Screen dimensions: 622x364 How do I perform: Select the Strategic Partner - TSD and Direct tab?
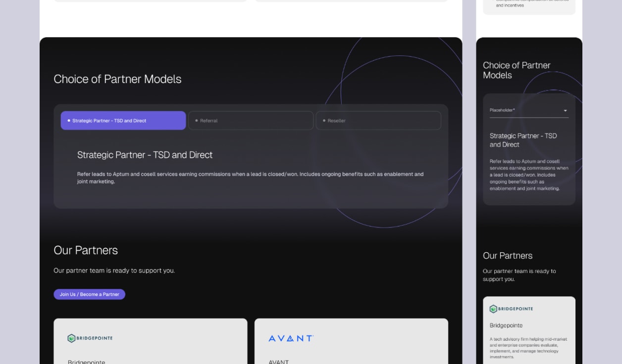pyautogui.click(x=123, y=121)
